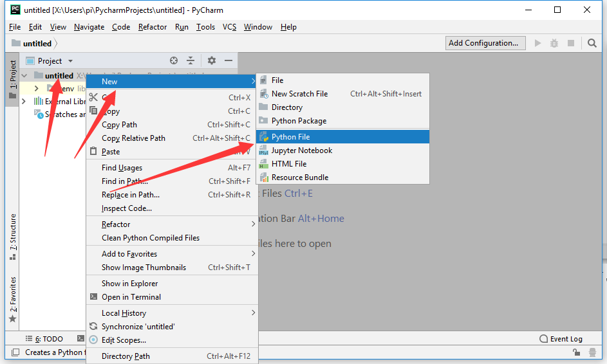Open the Event Log in status bar
The image size is (607, 364).
(561, 339)
